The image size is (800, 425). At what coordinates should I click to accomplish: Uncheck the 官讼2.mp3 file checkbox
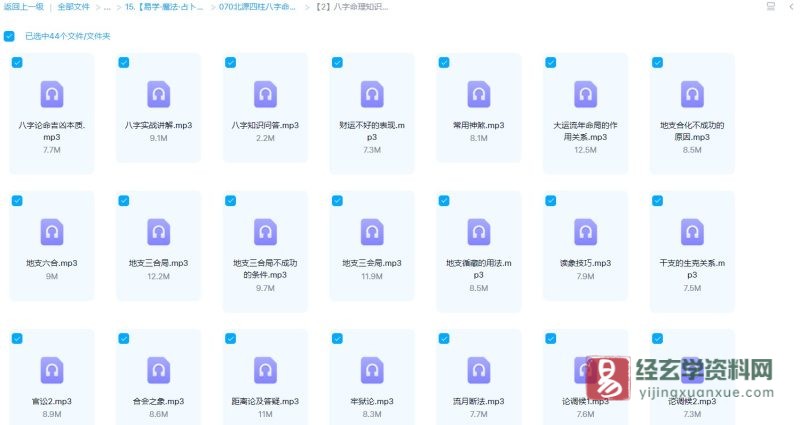pos(16,338)
